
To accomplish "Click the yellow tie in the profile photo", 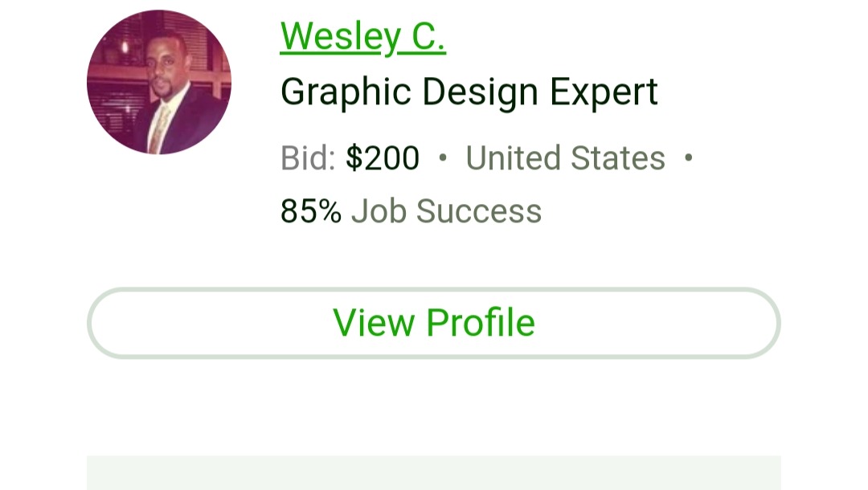I will tap(160, 129).
